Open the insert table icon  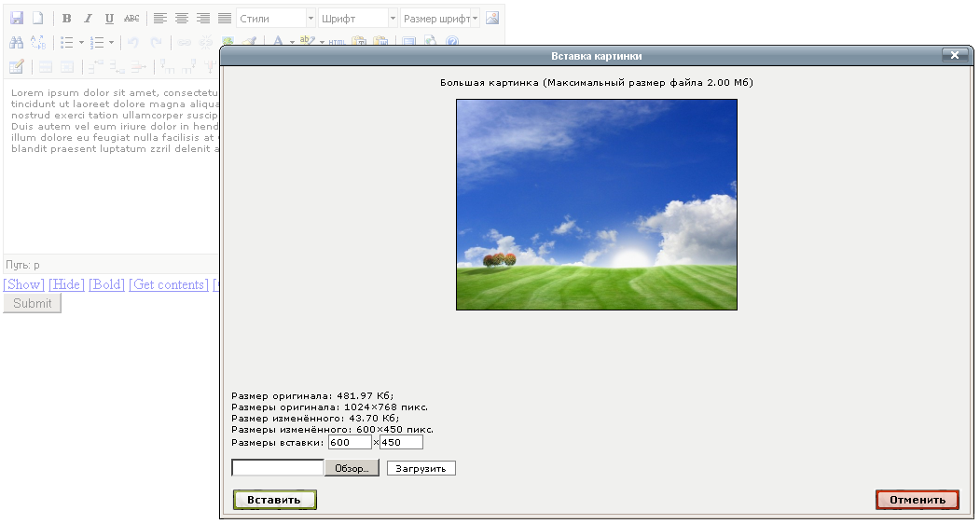pos(16,66)
